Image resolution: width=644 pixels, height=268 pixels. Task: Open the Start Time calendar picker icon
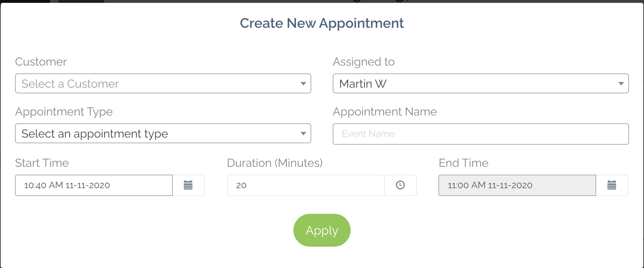pos(188,185)
